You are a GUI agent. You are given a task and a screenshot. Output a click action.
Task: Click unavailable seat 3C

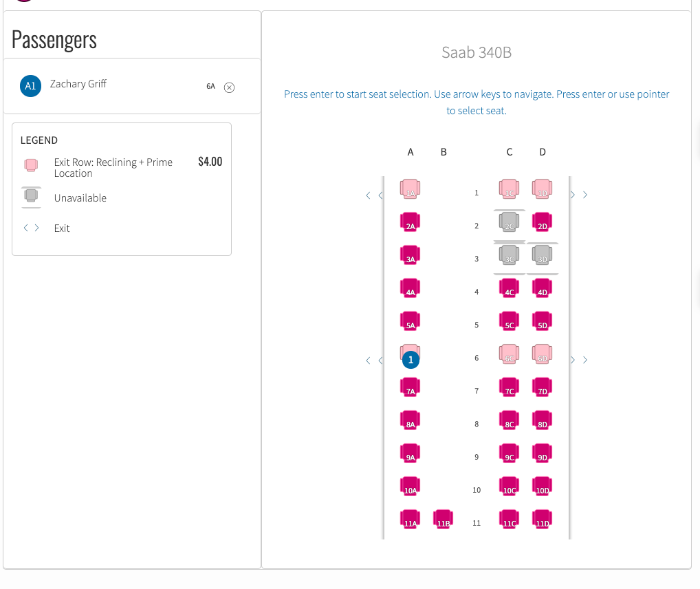click(510, 255)
